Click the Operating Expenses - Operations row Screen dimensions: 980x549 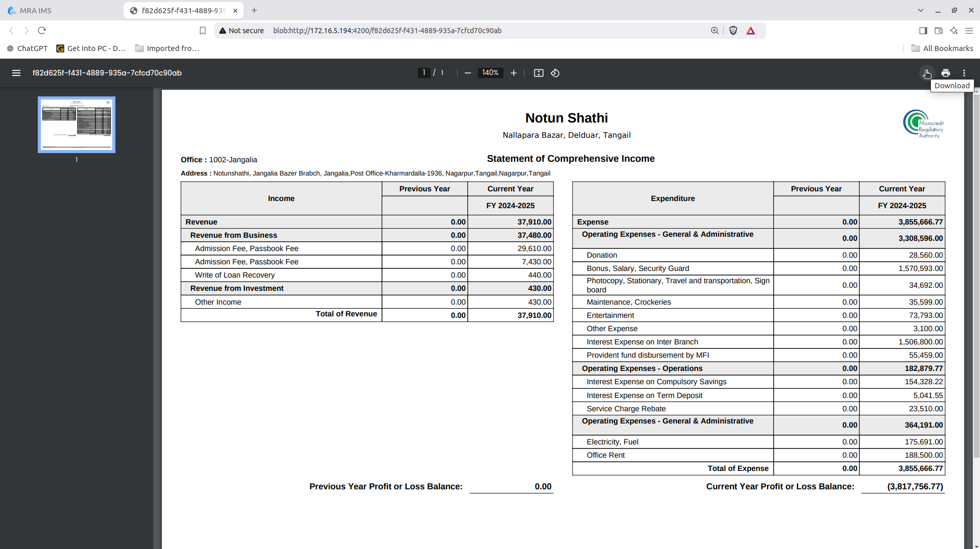(x=758, y=368)
